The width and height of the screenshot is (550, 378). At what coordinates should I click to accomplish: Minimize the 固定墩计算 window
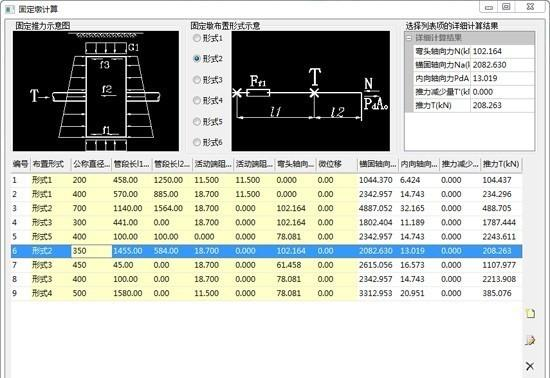pos(489,7)
